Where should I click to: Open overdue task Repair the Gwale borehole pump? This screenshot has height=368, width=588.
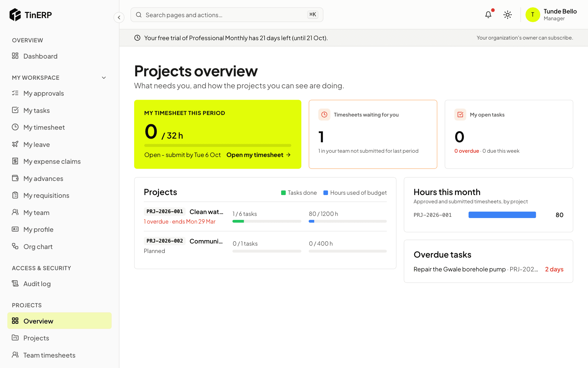tap(488, 269)
